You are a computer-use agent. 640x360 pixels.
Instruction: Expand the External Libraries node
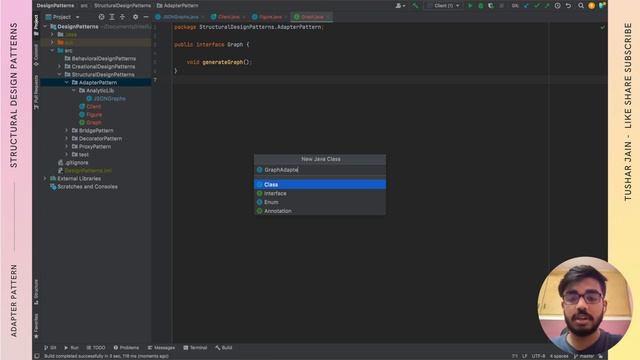pyautogui.click(x=45, y=179)
